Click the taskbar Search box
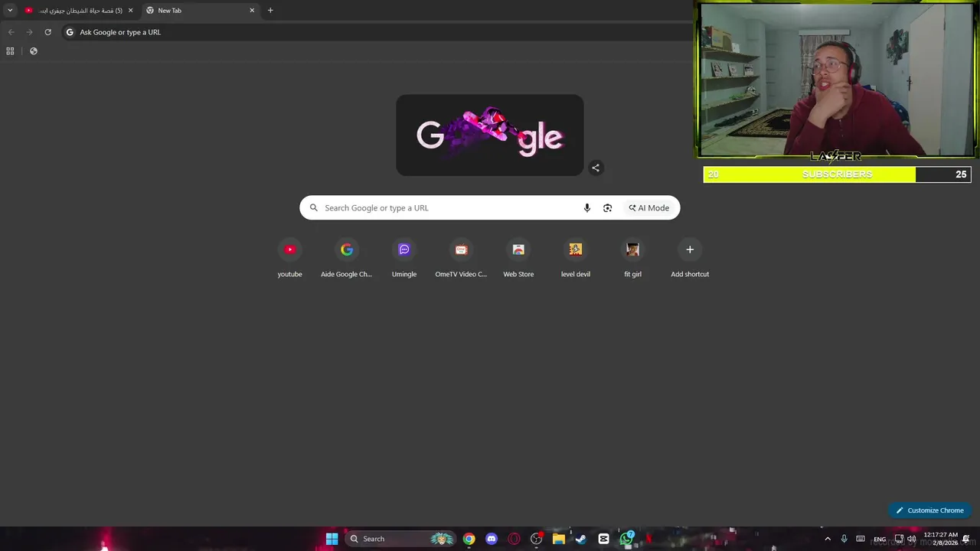 [x=400, y=539]
